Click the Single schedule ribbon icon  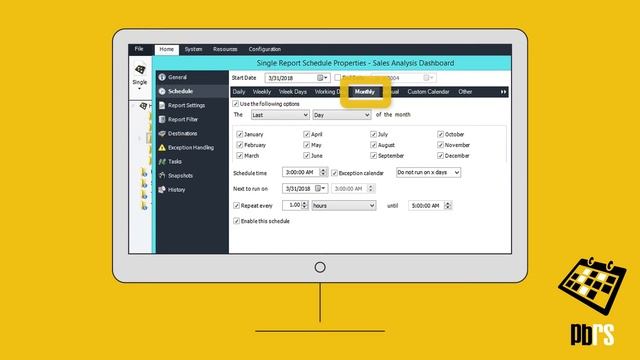tap(140, 70)
